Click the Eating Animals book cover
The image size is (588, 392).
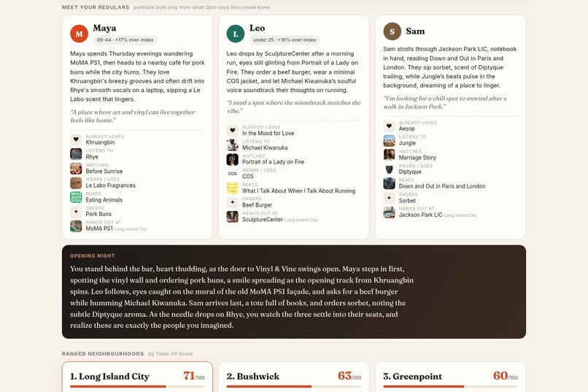pos(76,197)
